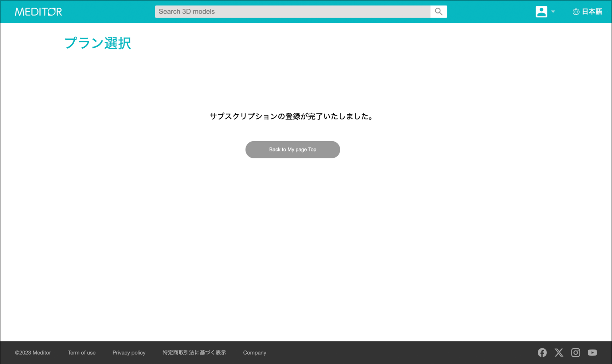The width and height of the screenshot is (612, 364).
Task: Expand the account menu dropdown arrow
Action: click(x=553, y=12)
